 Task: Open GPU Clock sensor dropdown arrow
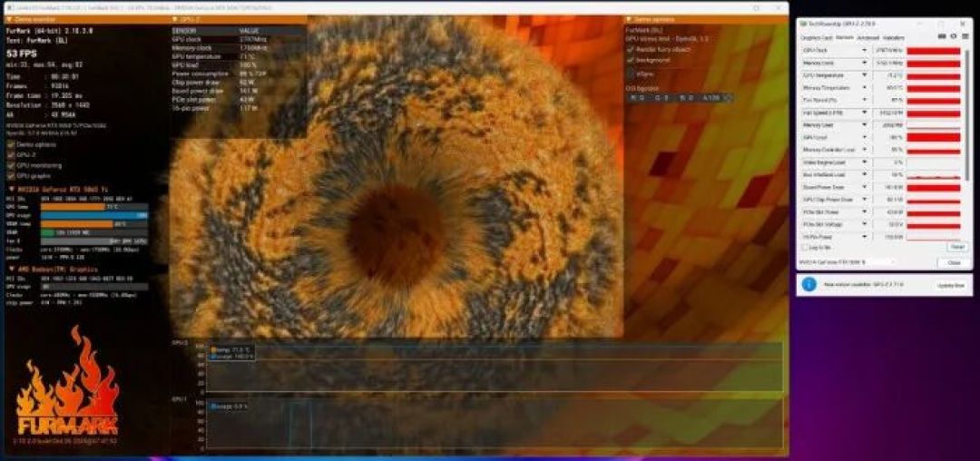[865, 50]
